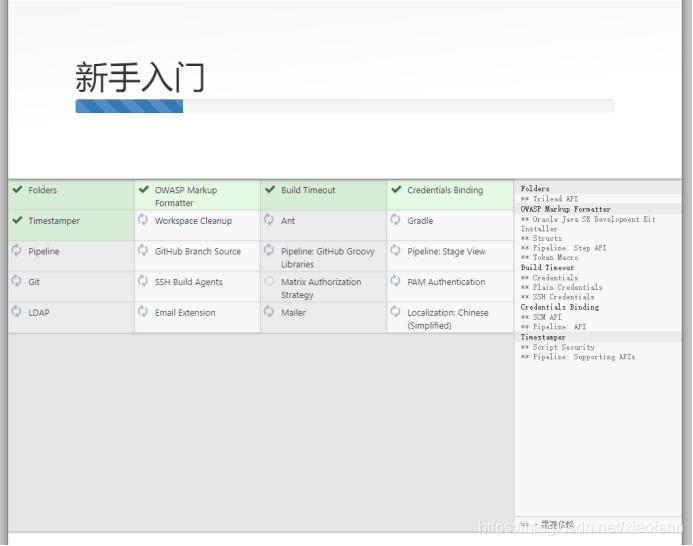Click Build Timeout heading in log

pyautogui.click(x=547, y=267)
